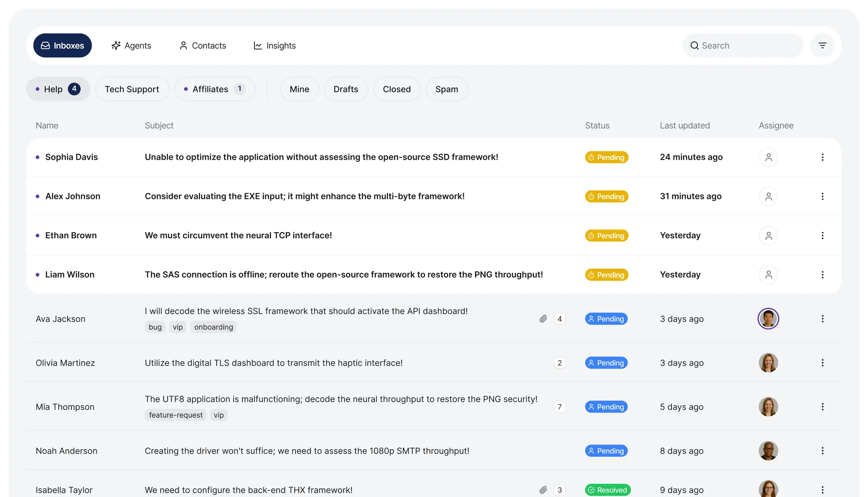Screen dimensions: 868x497
Task: Expand kebab menu on Mia Thompson row
Action: (822, 407)
